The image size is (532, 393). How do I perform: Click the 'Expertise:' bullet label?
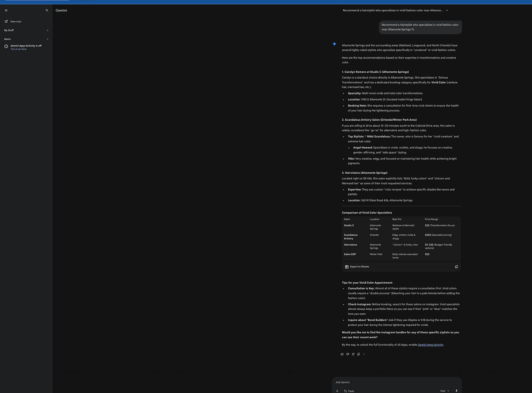[x=354, y=190]
